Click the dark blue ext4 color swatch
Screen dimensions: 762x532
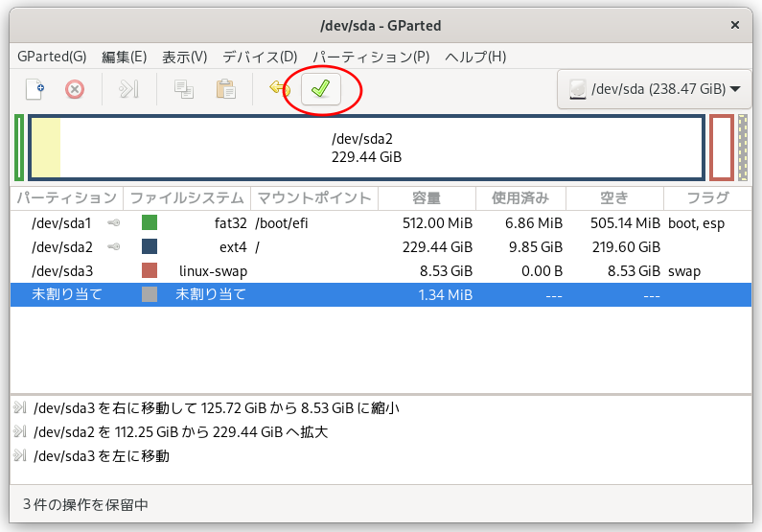click(x=150, y=246)
